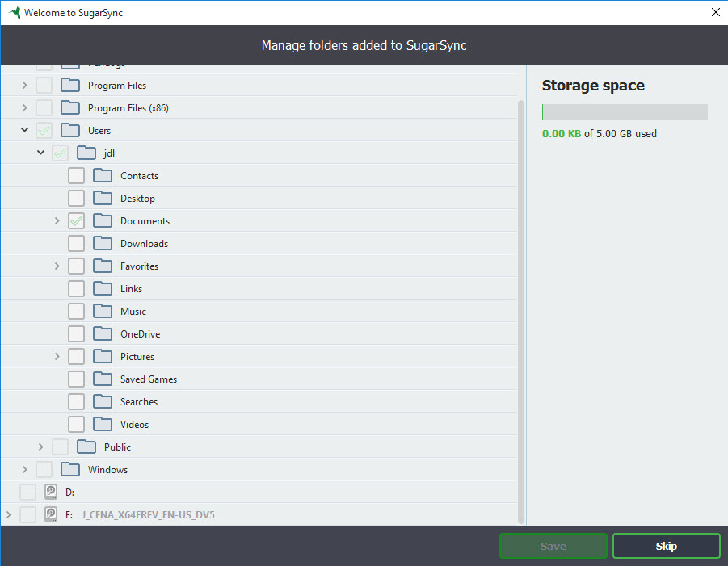Image resolution: width=728 pixels, height=566 pixels.
Task: Click the Favorites folder icon
Action: pos(103,266)
